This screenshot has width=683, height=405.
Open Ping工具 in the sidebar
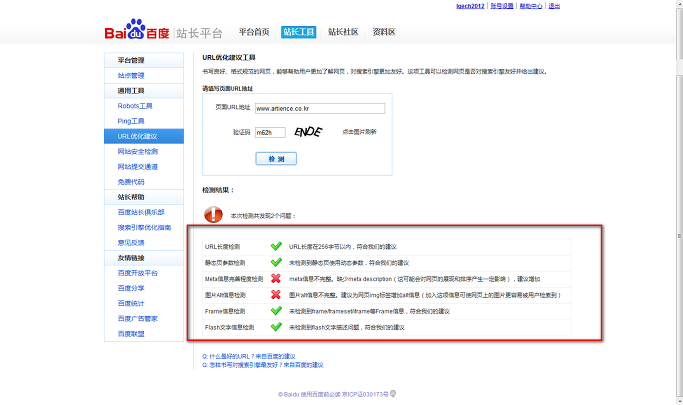pyautogui.click(x=131, y=121)
